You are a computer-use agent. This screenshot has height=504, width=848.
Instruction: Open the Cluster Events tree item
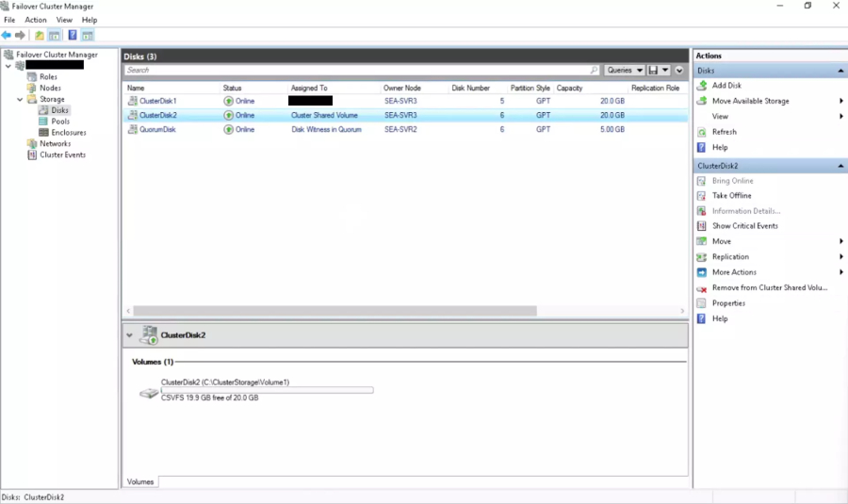click(x=62, y=154)
